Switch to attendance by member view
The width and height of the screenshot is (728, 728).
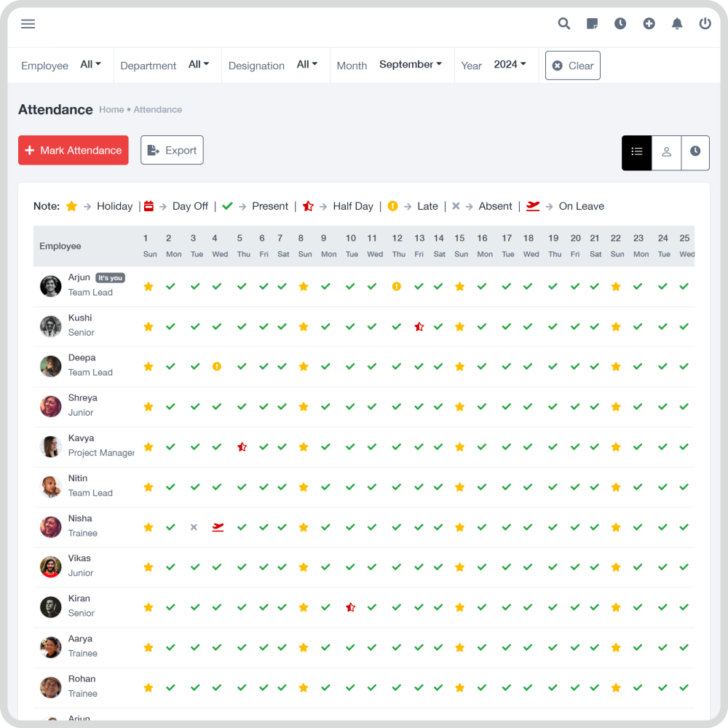[666, 153]
